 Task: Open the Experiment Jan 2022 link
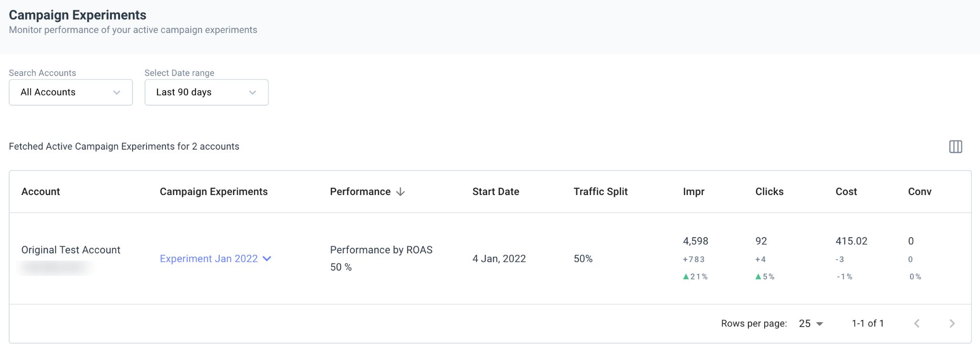click(209, 259)
